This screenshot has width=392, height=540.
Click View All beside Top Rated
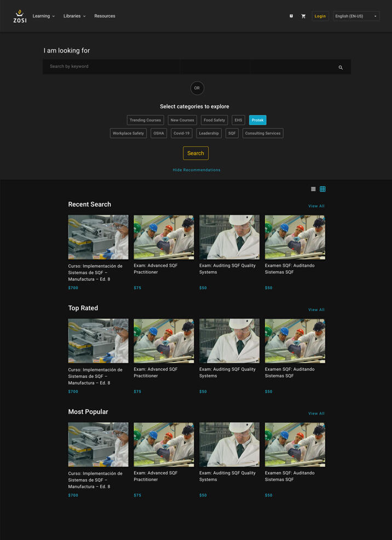point(316,310)
